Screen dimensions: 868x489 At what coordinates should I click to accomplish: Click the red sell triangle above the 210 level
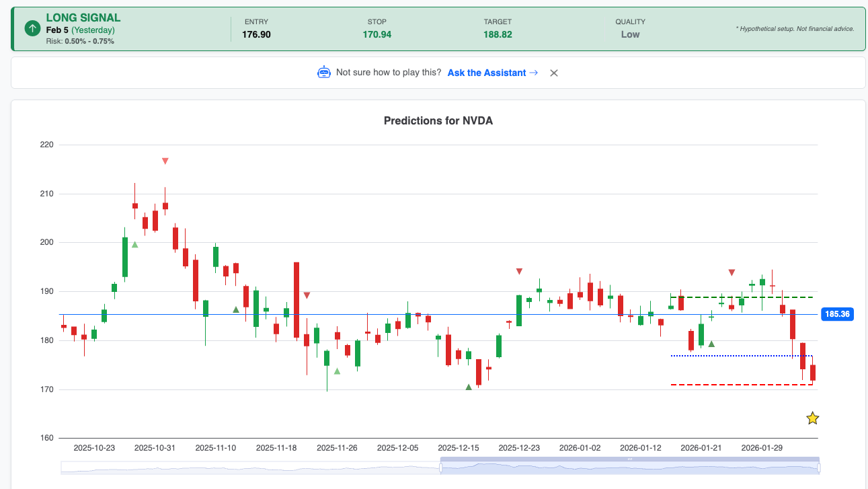click(165, 161)
